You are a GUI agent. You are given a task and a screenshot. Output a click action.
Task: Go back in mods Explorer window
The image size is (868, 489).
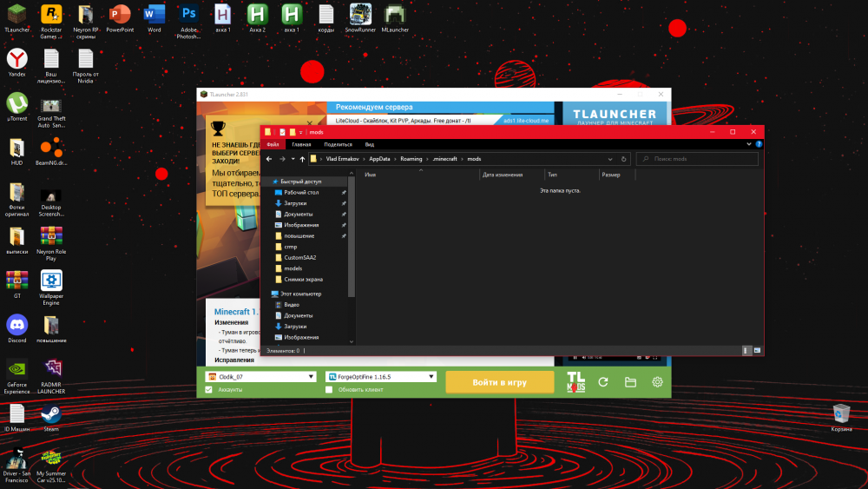click(x=269, y=159)
